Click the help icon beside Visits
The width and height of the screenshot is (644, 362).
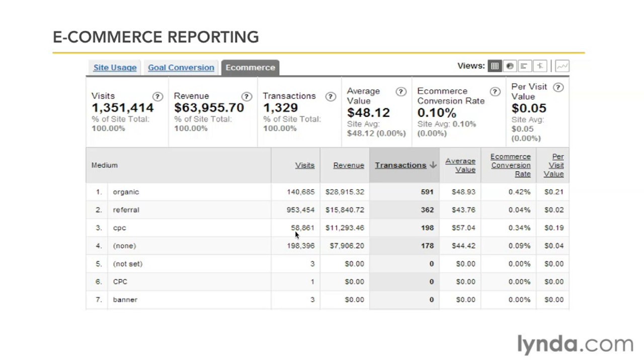coord(157,97)
